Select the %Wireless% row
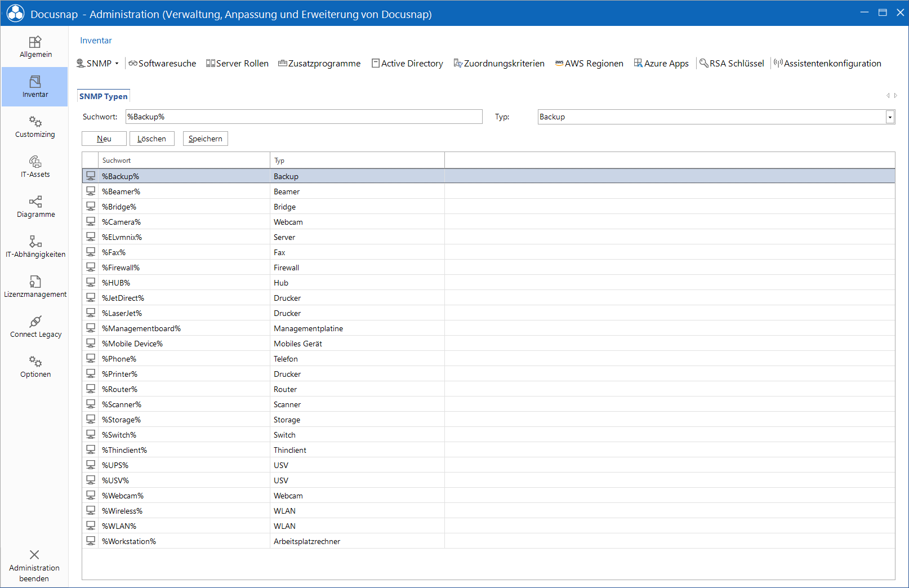This screenshot has width=909, height=588. [x=488, y=511]
